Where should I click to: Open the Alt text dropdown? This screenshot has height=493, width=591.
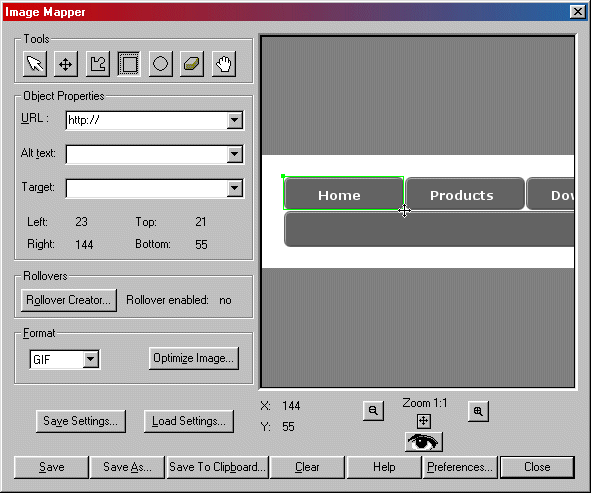click(x=234, y=154)
